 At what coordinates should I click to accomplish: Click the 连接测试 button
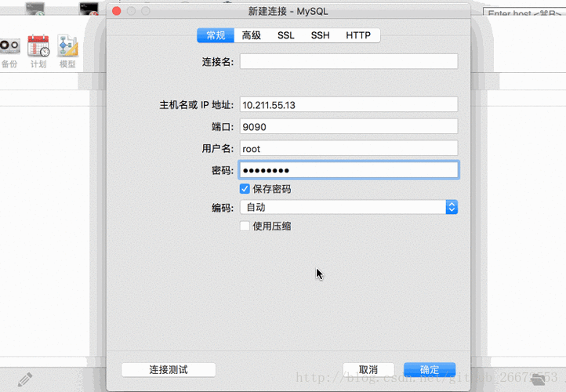click(169, 370)
